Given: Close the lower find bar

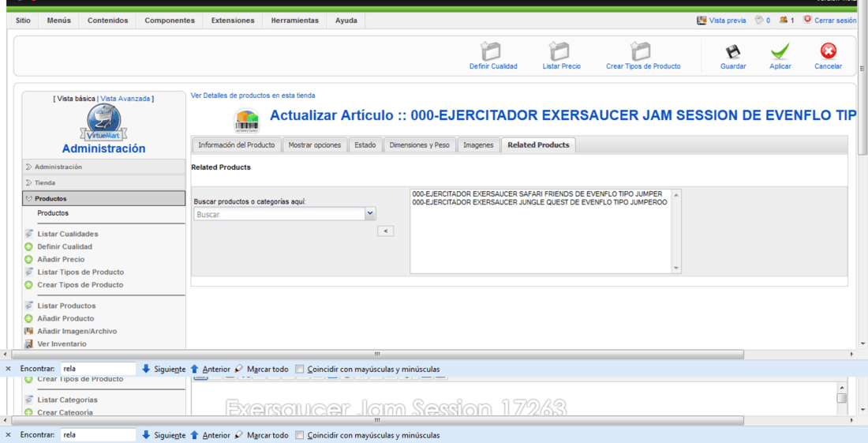Looking at the screenshot, I should point(9,435).
